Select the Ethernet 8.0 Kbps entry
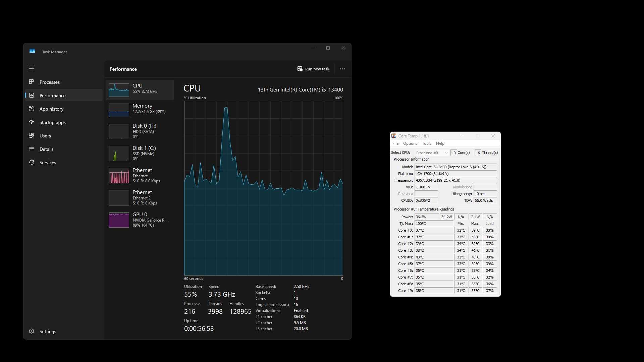This screenshot has height=362, width=644. [x=140, y=175]
